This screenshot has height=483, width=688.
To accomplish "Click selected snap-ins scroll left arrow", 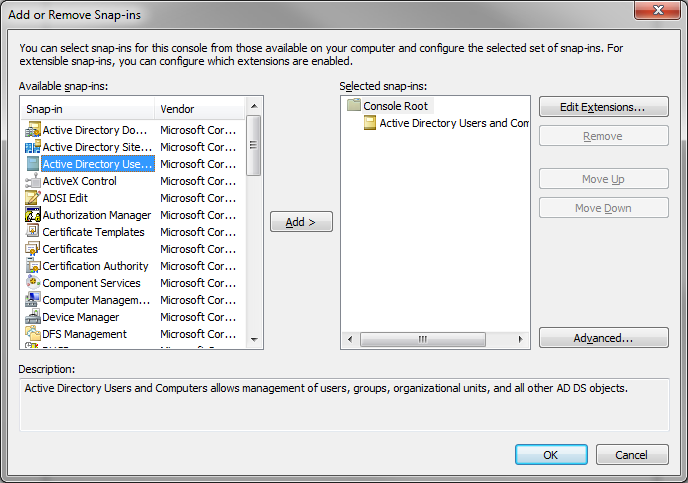I will (x=350, y=339).
